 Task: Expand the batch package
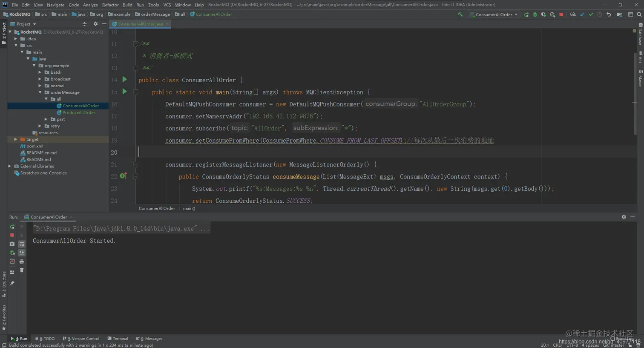40,72
